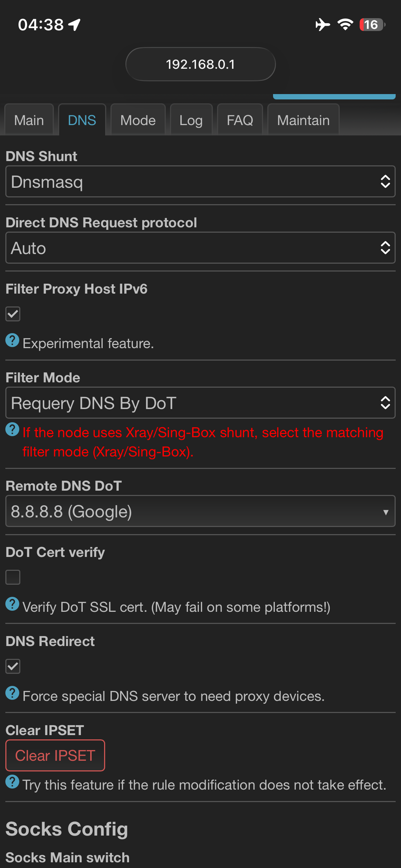Uncheck Filter Proxy Host IPv6 checkbox
The width and height of the screenshot is (401, 868).
[x=13, y=314]
